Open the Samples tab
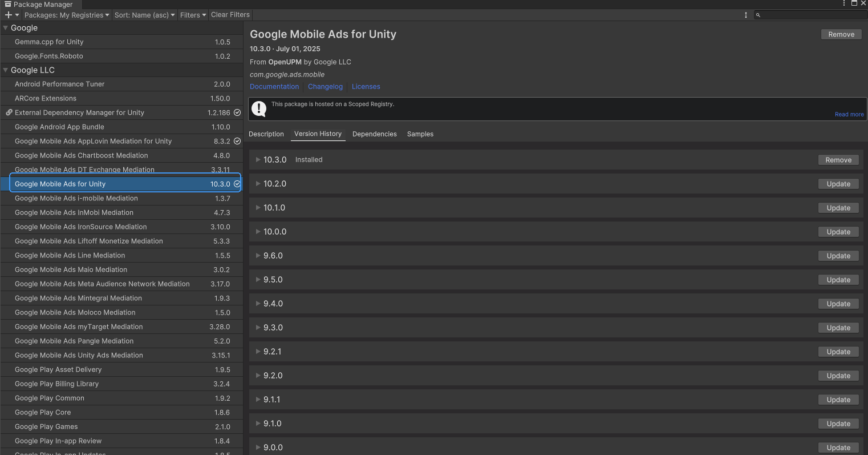868x455 pixels. coord(420,134)
